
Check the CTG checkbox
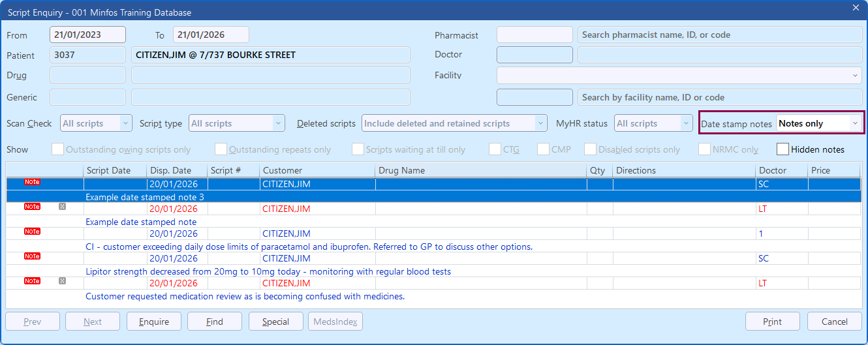496,149
